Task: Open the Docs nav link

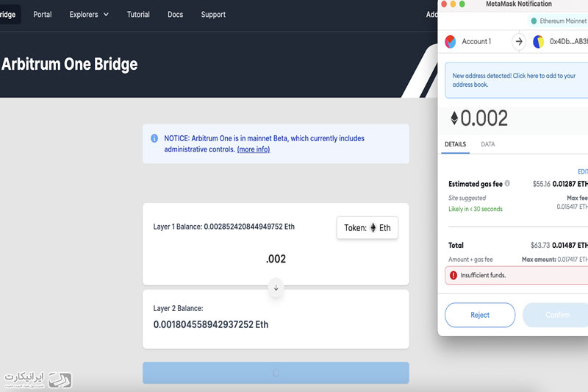Action: [175, 15]
